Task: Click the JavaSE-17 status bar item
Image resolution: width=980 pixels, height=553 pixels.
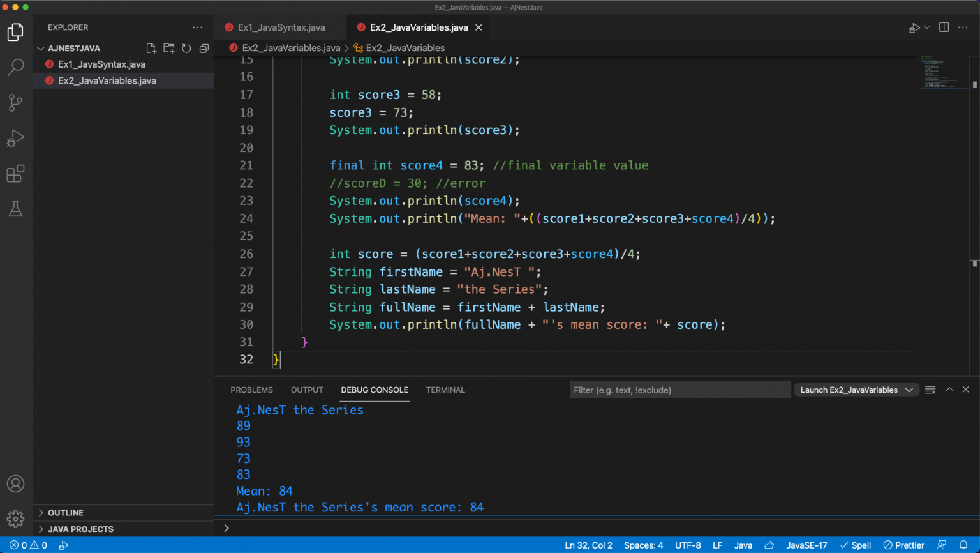Action: click(x=806, y=545)
